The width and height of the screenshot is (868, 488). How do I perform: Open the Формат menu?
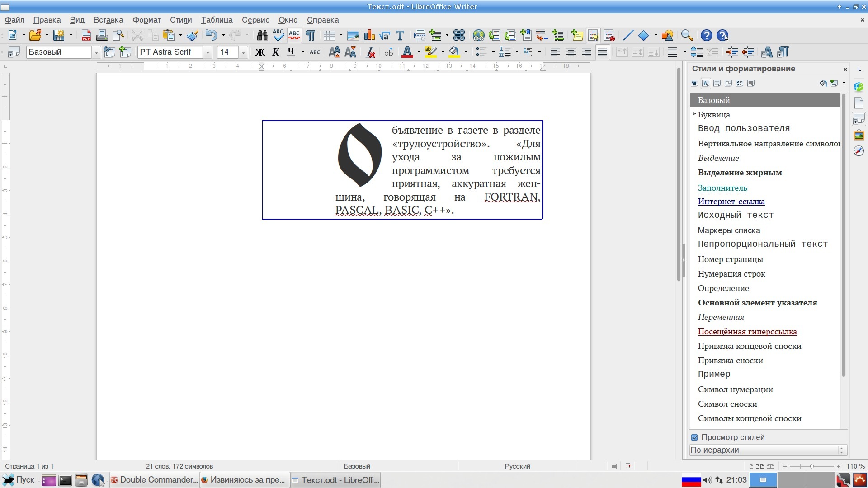[146, 20]
